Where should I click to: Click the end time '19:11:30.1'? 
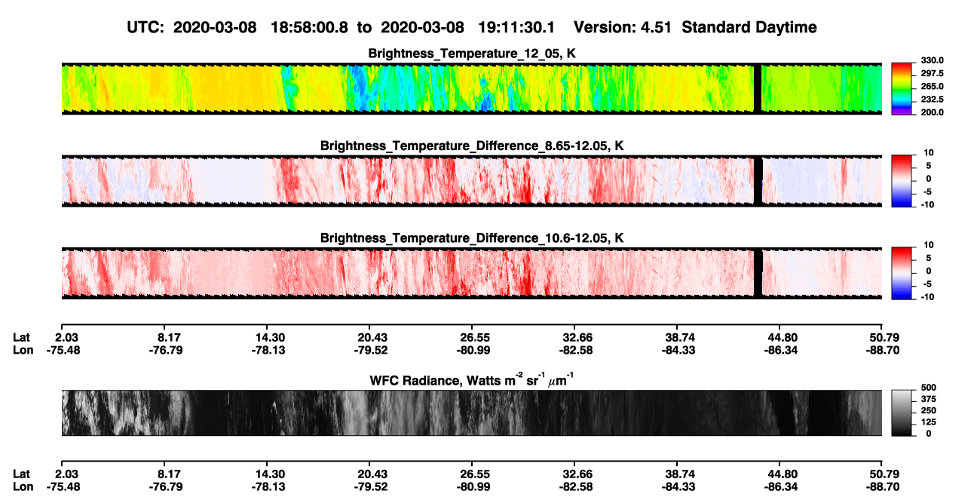pyautogui.click(x=517, y=27)
